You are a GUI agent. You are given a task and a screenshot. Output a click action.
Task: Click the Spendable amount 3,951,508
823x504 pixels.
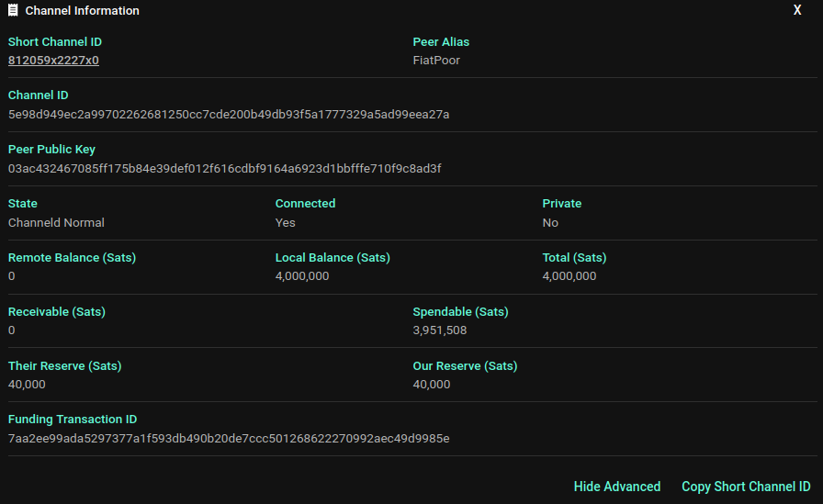tap(440, 330)
